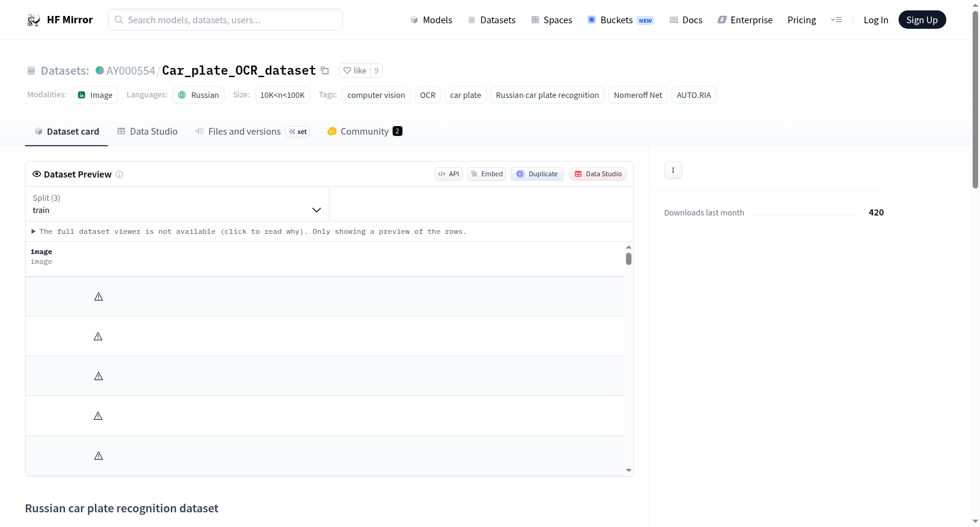
Task: Click the Embed button
Action: 486,174
